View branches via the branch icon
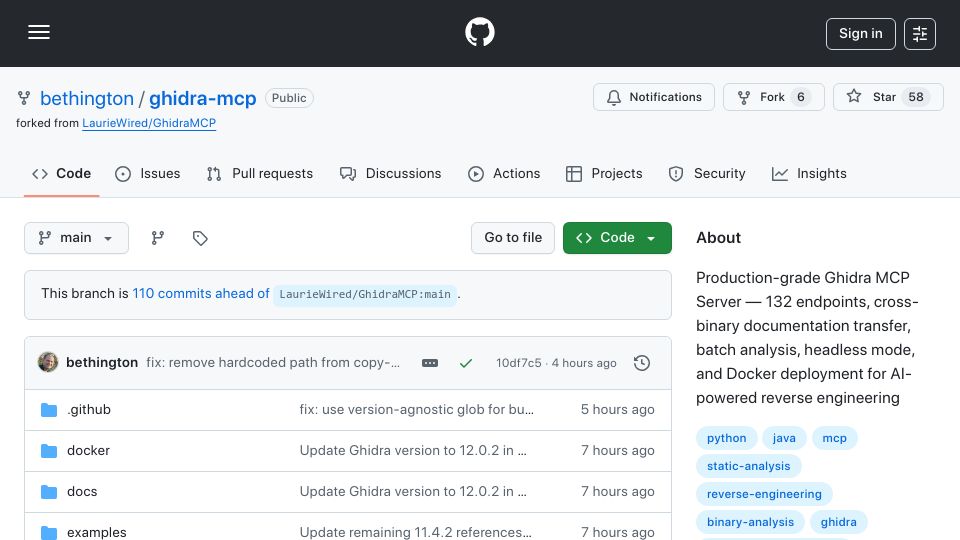The height and width of the screenshot is (540, 960). (x=158, y=238)
